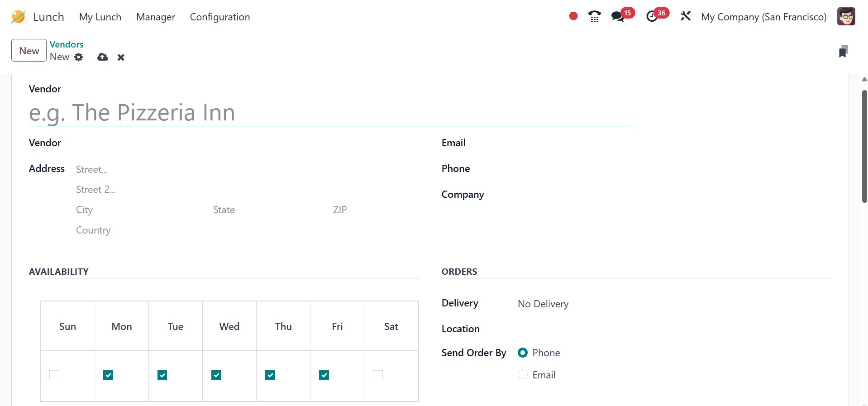The width and height of the screenshot is (868, 406).
Task: Enable the Saturday availability checkbox
Action: coord(378,375)
